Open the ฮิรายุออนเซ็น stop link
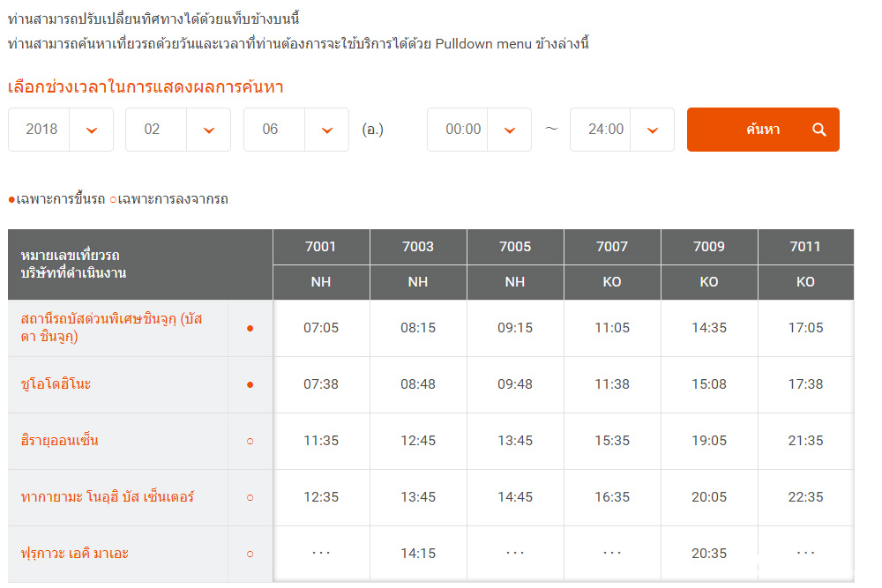882x588 pixels. coord(60,440)
